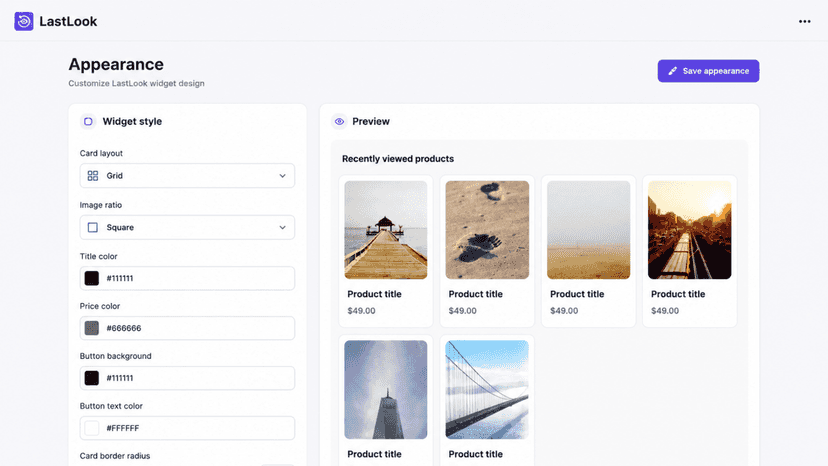Click the 'Recently viewed products' heading
Image resolution: width=828 pixels, height=466 pixels.
pyautogui.click(x=398, y=159)
